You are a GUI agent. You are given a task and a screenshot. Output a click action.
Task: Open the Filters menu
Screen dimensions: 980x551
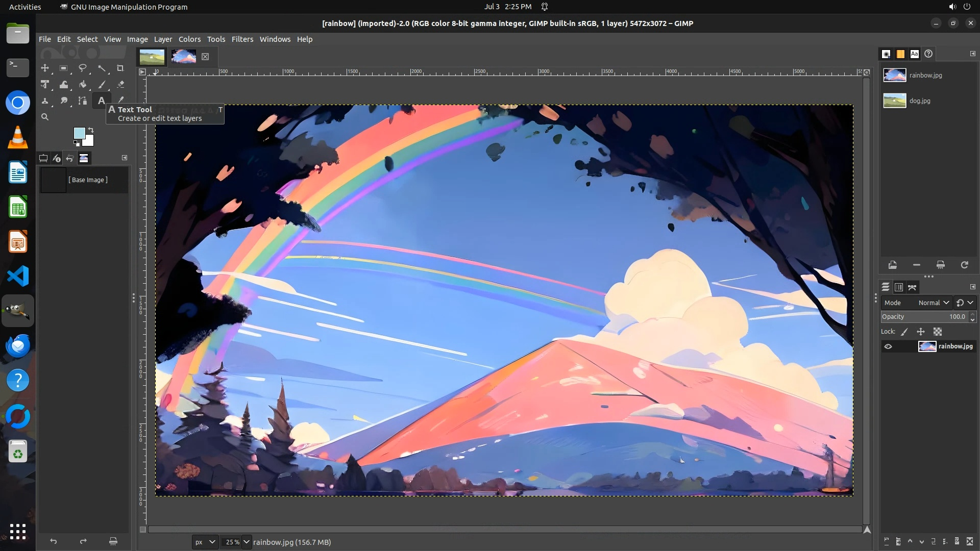tap(242, 39)
